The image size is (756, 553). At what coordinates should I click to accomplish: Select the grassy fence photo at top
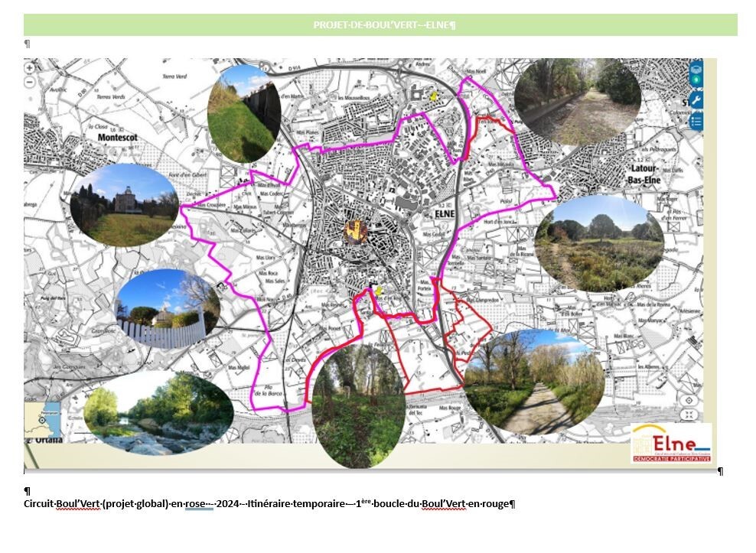(243, 113)
